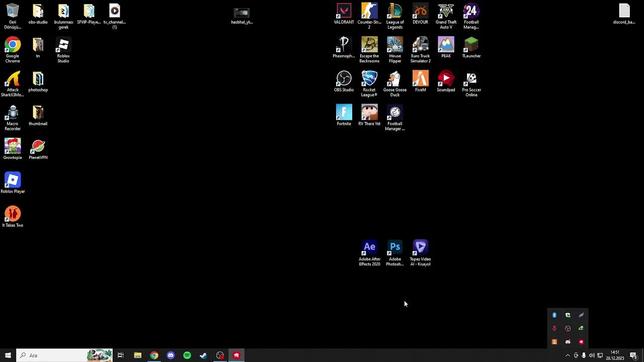This screenshot has width=644, height=362.
Task: Click the SFVIP-Player desktop icon
Action: (x=89, y=14)
